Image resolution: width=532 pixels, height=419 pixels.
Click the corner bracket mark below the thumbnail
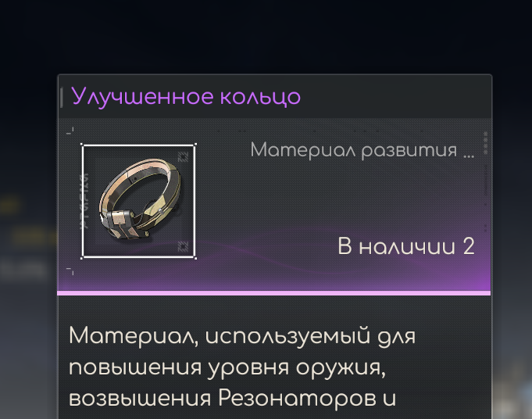[x=70, y=270]
